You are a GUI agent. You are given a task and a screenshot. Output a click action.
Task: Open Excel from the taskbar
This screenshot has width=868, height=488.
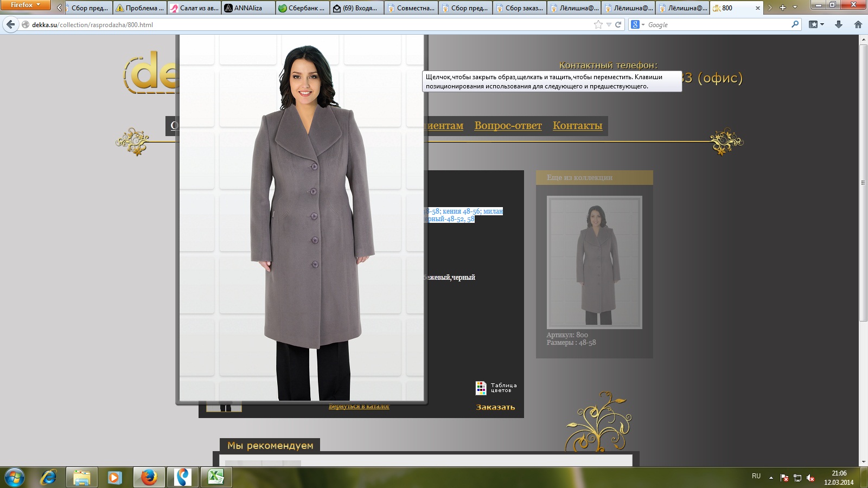[x=216, y=477]
